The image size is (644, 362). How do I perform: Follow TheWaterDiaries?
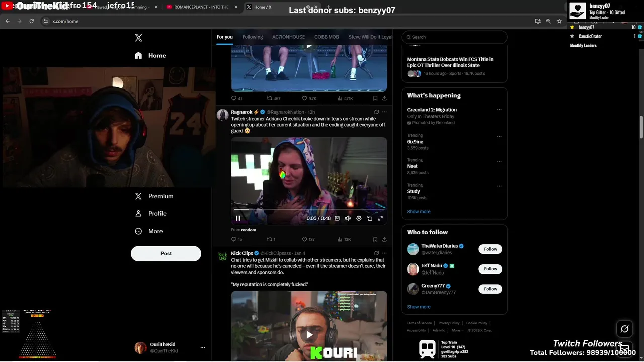490,249
